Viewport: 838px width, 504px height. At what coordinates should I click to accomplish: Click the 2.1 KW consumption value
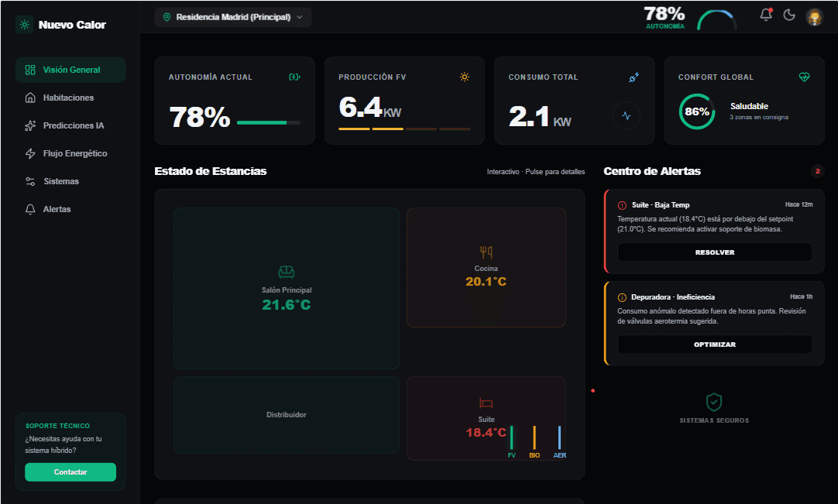tap(540, 117)
